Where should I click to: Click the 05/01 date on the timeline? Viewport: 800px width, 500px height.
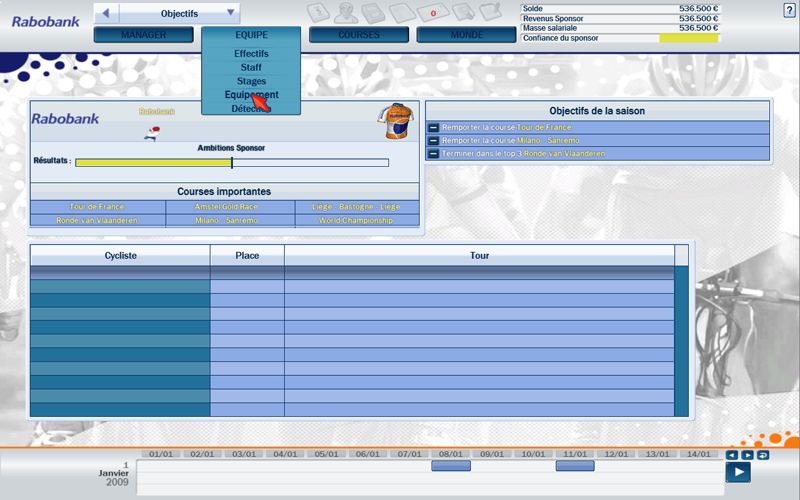coord(327,454)
